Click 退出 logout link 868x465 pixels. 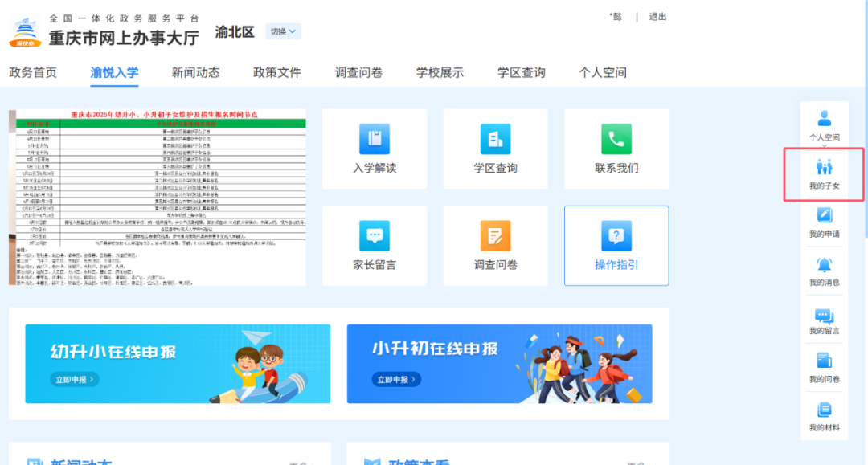(x=657, y=17)
